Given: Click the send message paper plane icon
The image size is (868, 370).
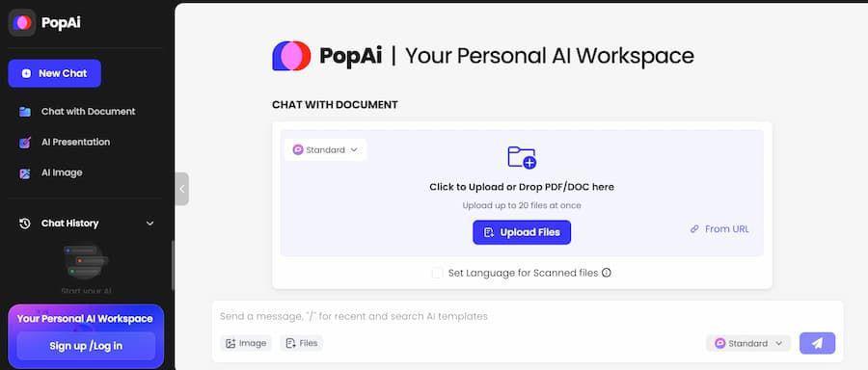Looking at the screenshot, I should (x=817, y=343).
